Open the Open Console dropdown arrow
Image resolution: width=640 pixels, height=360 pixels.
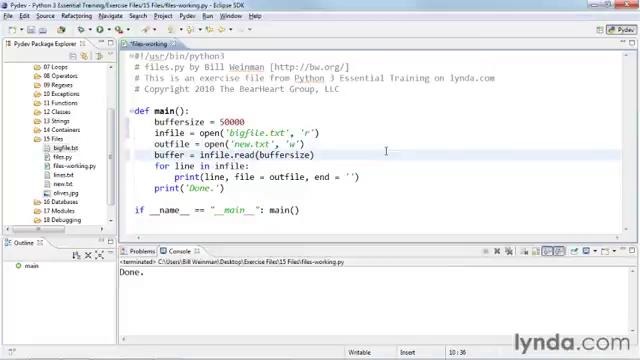click(614, 251)
